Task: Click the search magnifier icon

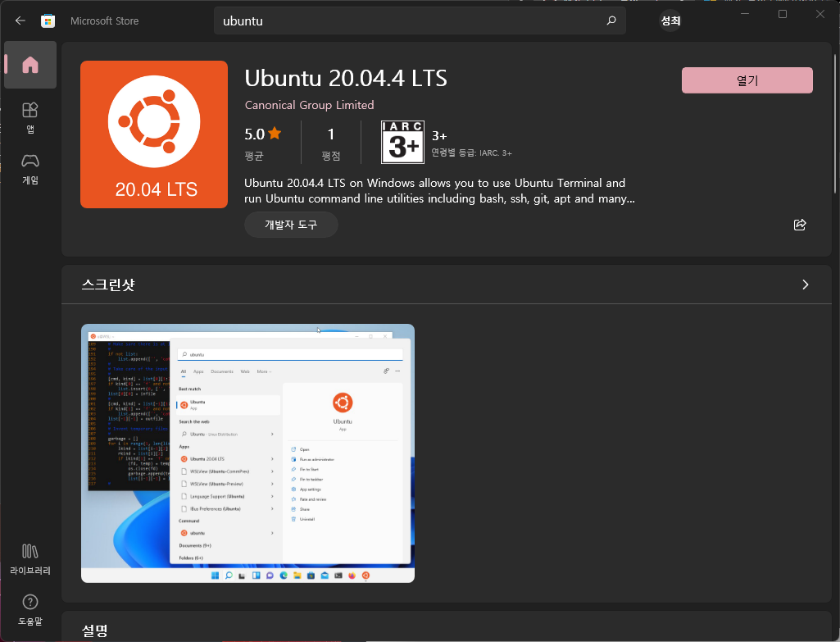Action: [x=611, y=20]
